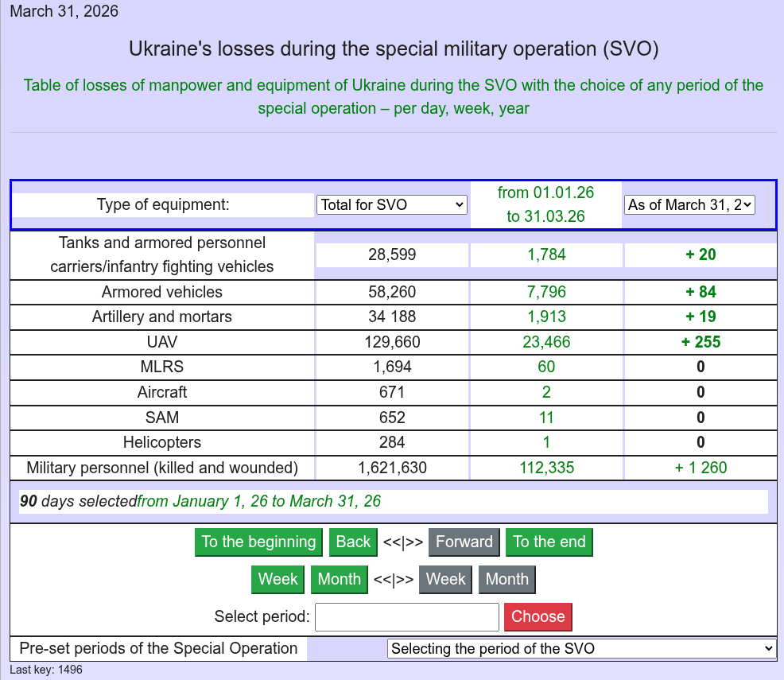The image size is (784, 680).
Task: Click the MLRS total 1,694
Action: (x=392, y=367)
